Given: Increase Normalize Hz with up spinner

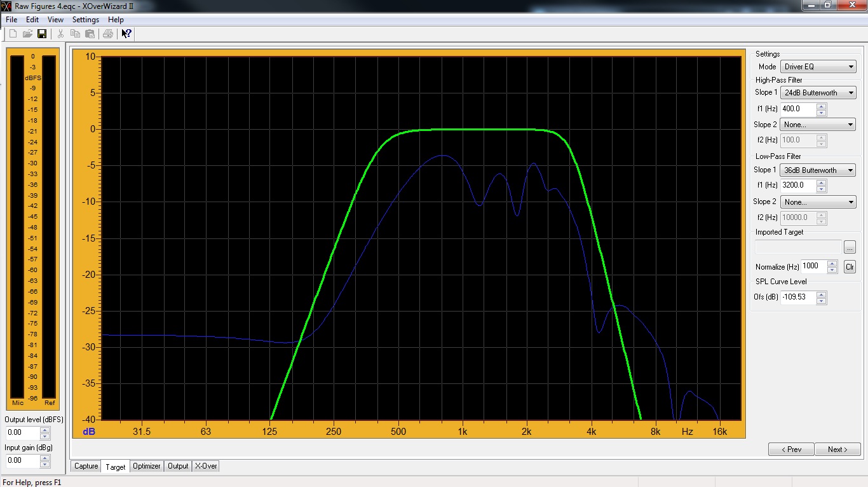Looking at the screenshot, I should click(832, 263).
